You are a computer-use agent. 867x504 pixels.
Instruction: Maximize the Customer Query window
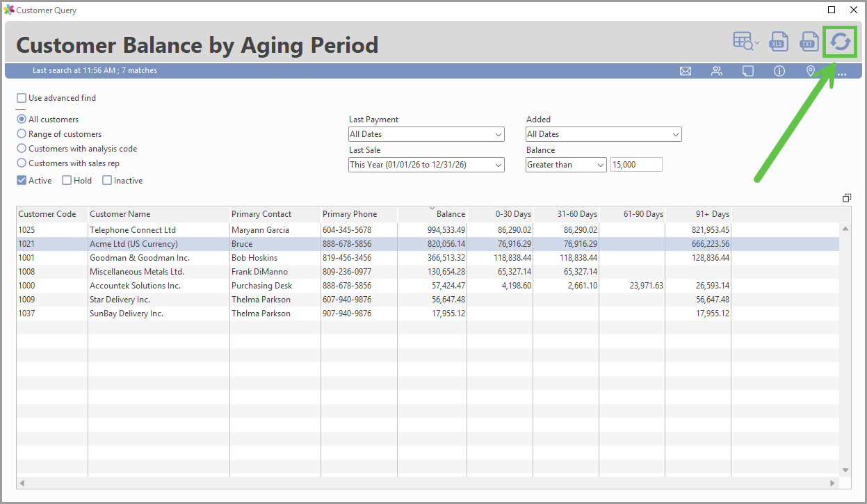832,10
